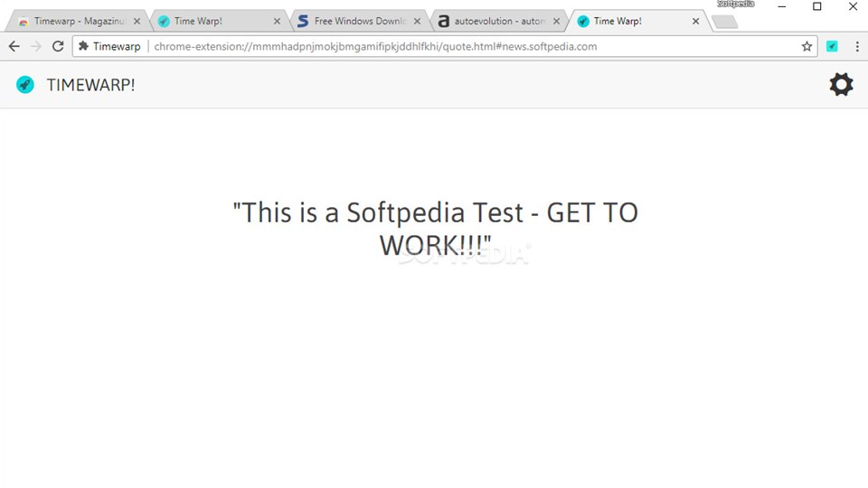The image size is (868, 488).
Task: Close the active Time Warp! tab
Action: [x=696, y=21]
